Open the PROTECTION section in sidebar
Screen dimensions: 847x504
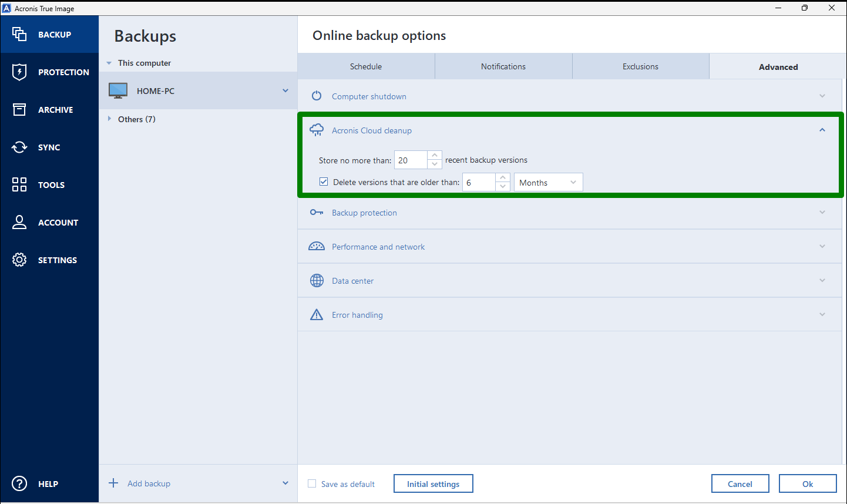tap(19, 72)
